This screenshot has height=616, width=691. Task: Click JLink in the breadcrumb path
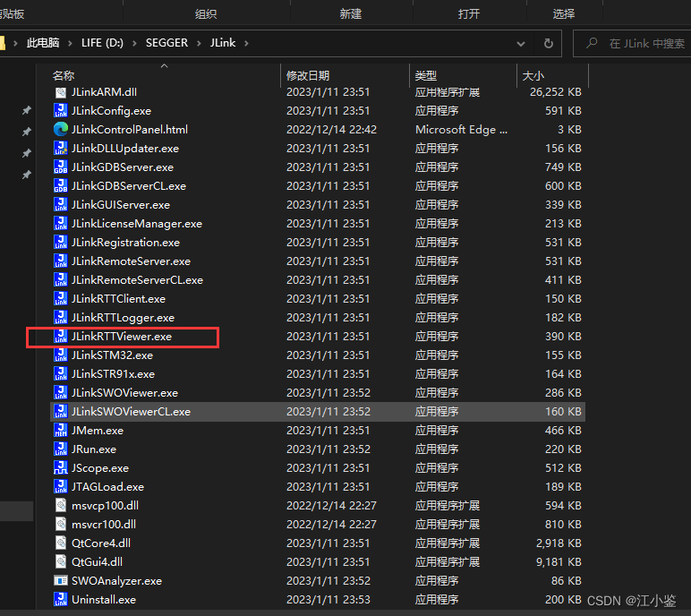click(223, 43)
